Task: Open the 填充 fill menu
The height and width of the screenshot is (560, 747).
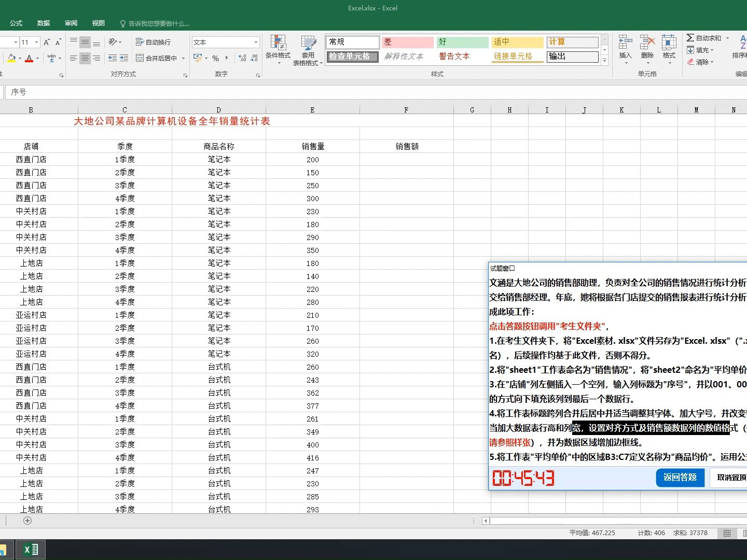Action: click(701, 50)
